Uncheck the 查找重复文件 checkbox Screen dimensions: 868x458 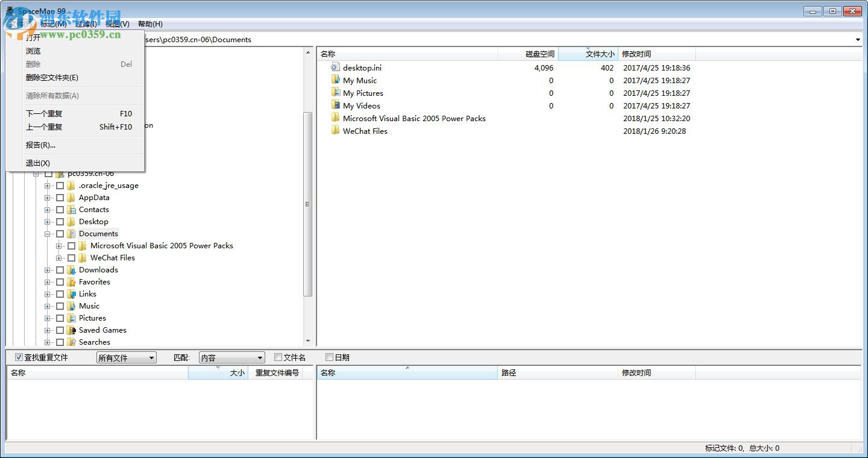point(19,357)
